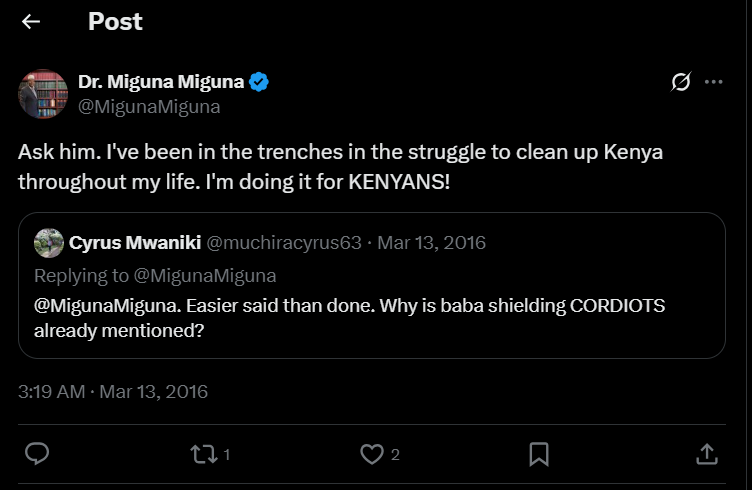Screen dimensions: 752x490
Task: Open the three-dot More menu
Action: 713,82
